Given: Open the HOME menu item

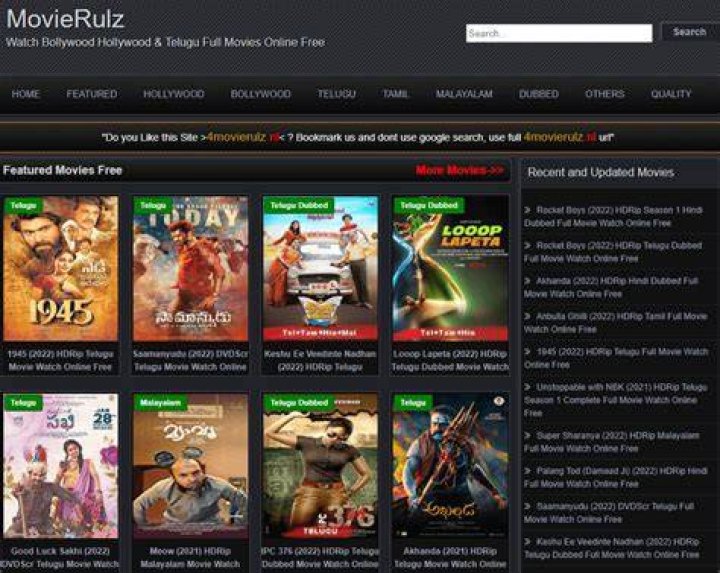Looking at the screenshot, I should click(x=26, y=94).
